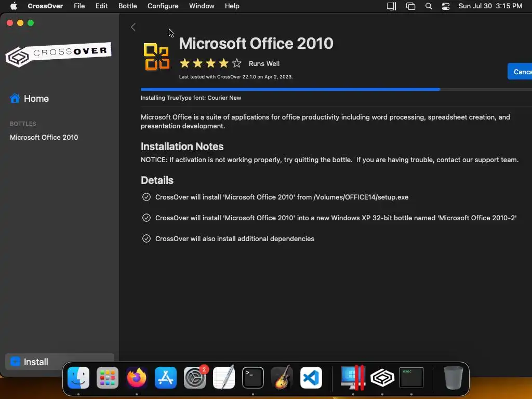Click CrossOver icon in the Dock
This screenshot has height=399, width=532.
(x=382, y=378)
